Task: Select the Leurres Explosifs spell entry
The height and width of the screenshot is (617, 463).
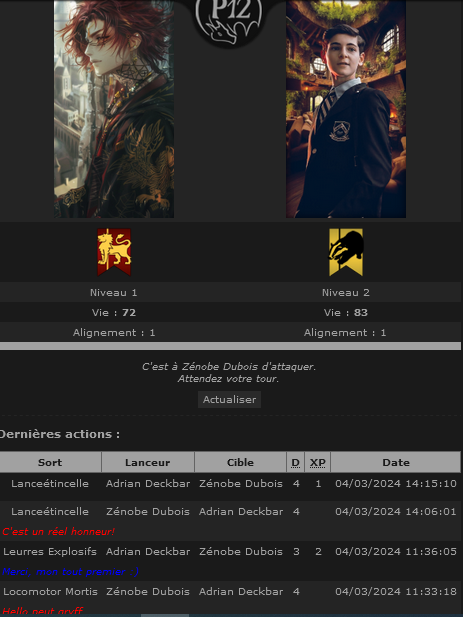Action: point(50,551)
